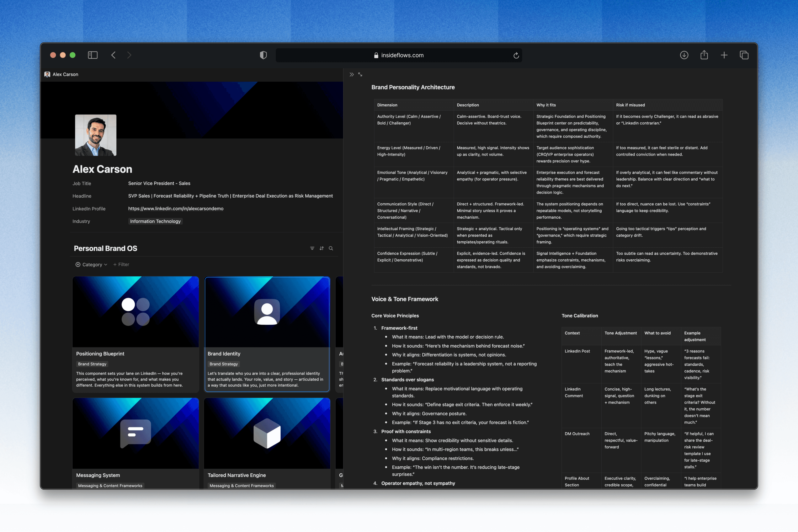
Task: Open a new tab with plus icon
Action: [x=724, y=55]
